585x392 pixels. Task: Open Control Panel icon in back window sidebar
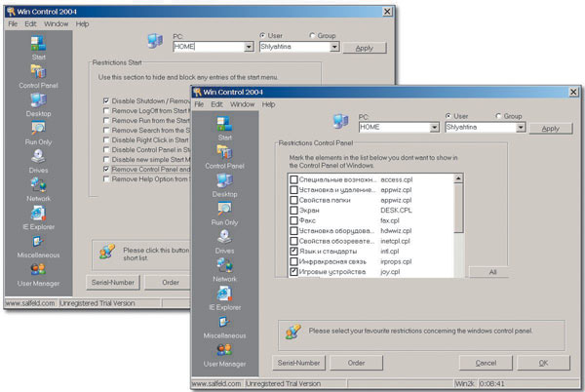point(38,71)
